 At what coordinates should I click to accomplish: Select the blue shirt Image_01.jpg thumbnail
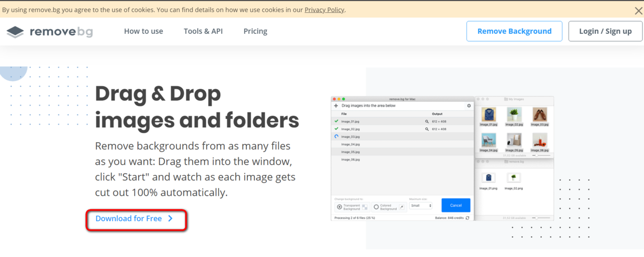(489, 114)
